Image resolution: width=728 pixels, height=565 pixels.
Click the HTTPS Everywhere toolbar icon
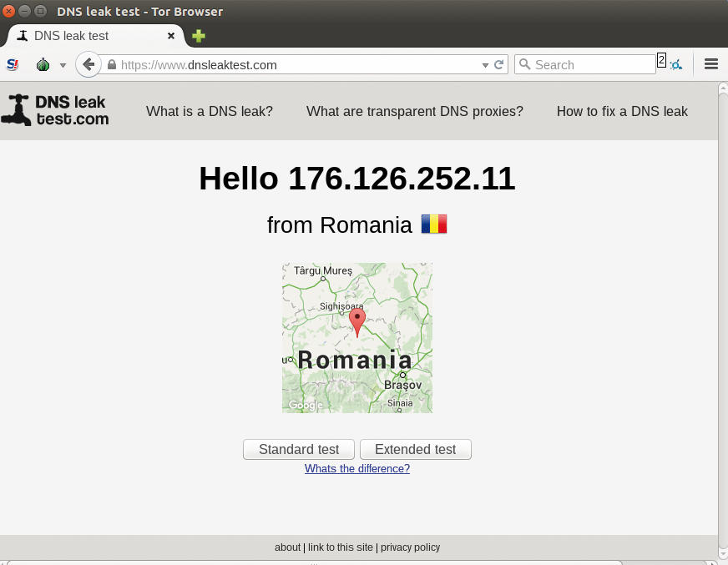tap(676, 64)
